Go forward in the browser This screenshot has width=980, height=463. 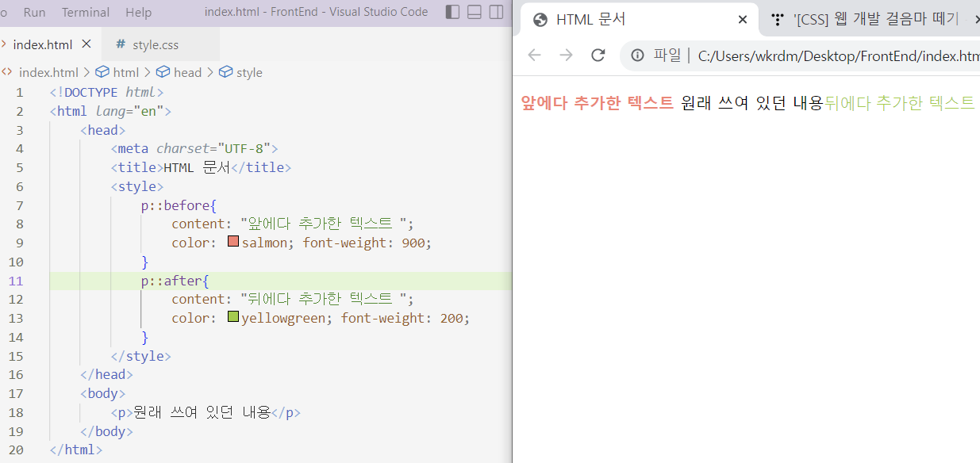click(x=566, y=55)
